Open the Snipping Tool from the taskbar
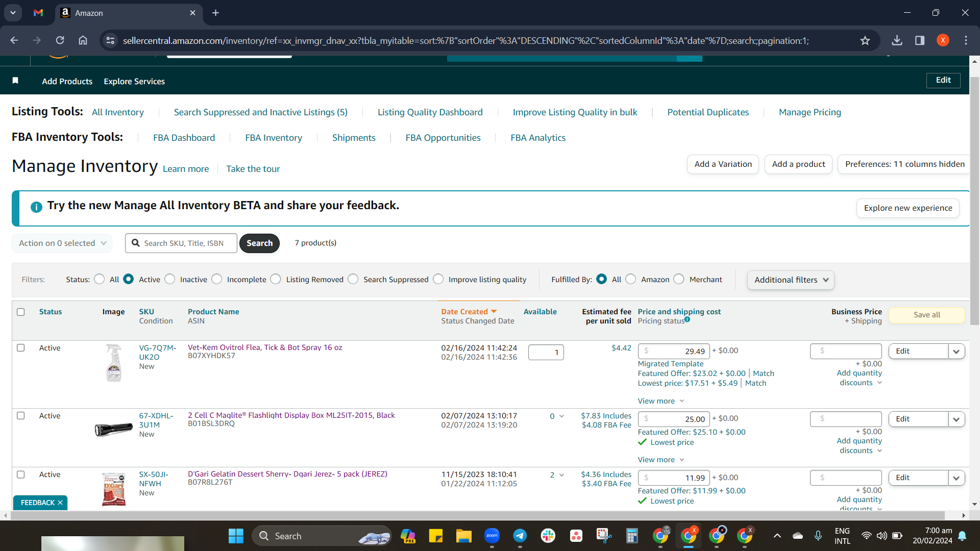Viewport: 980px width, 551px height. (x=604, y=536)
